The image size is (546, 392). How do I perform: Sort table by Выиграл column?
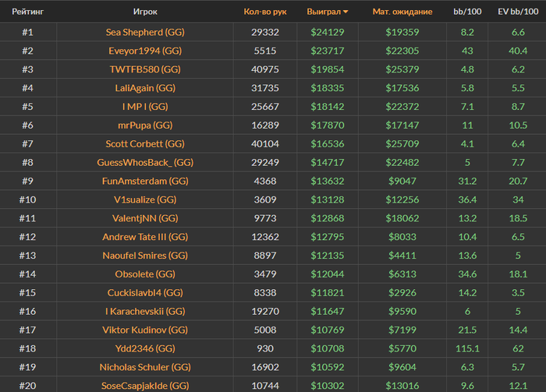coord(324,12)
